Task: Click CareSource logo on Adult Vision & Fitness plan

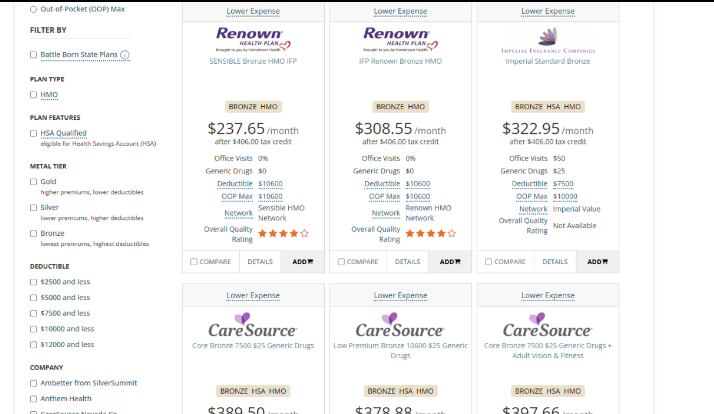Action: click(547, 325)
